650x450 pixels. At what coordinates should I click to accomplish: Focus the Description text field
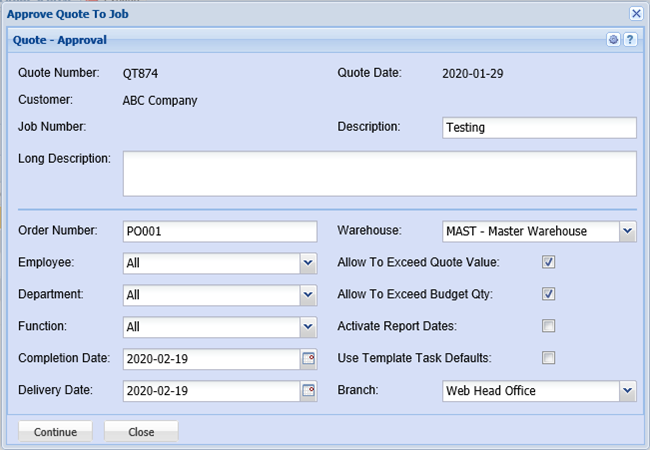pos(538,128)
